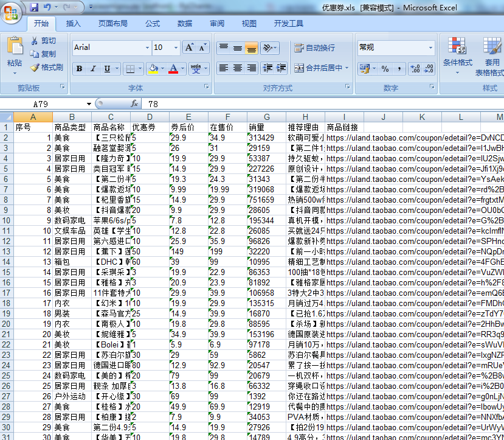Expand the underline style dropdown arrow
This screenshot has height=440, width=504.
click(117, 69)
